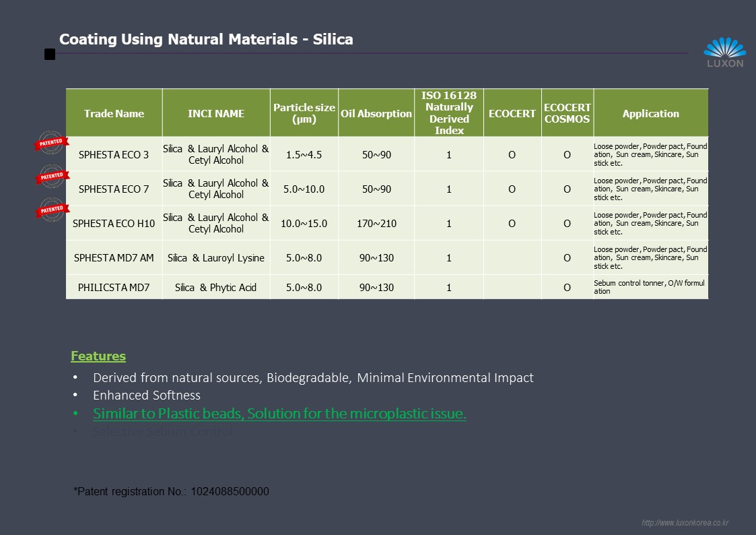Viewport: 756px width, 535px height.
Task: Click the 'ECOCERT' column header
Action: point(512,113)
